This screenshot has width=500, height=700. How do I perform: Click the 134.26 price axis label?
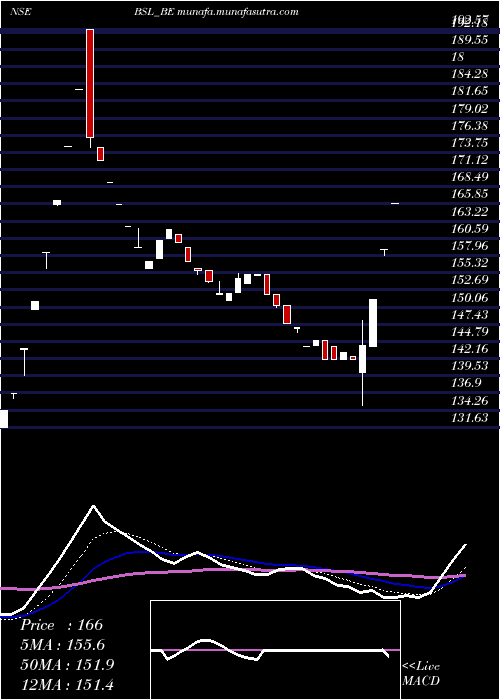(469, 400)
